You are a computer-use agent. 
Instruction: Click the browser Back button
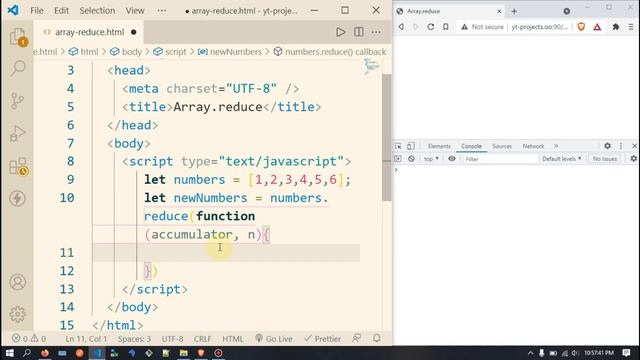click(x=401, y=27)
